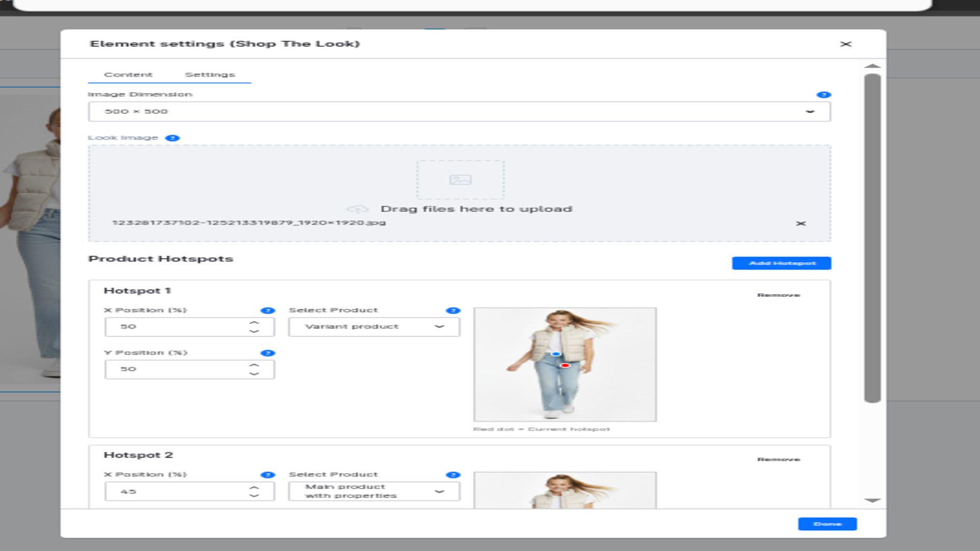Click the 'Red dot = Current hotspot' caption
Viewport: 980px width, 551px height.
pyautogui.click(x=542, y=430)
